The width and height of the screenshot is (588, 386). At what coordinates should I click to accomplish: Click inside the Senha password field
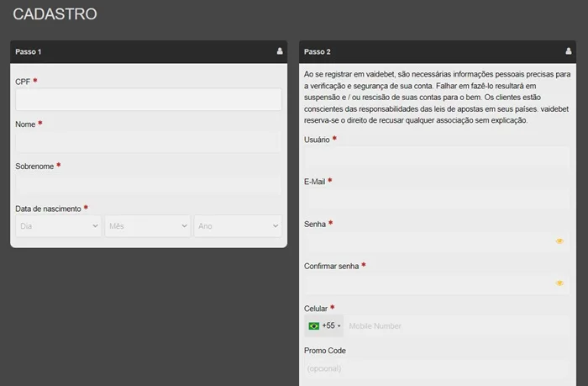point(437,241)
